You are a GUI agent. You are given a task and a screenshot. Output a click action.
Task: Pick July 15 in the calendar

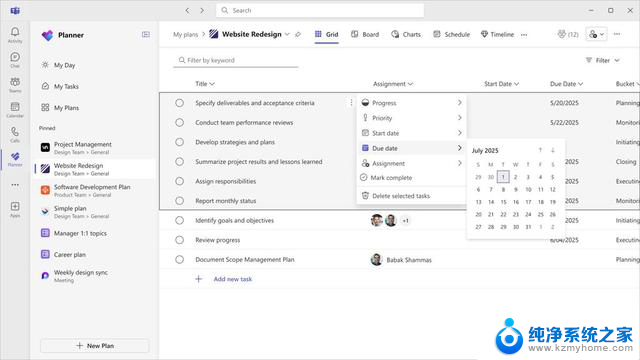[503, 202]
